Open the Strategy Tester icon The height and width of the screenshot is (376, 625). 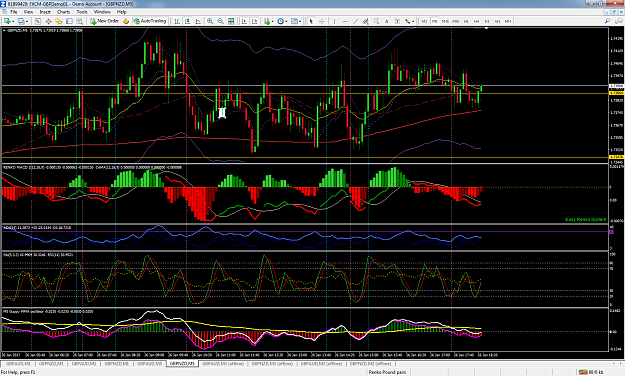80,21
